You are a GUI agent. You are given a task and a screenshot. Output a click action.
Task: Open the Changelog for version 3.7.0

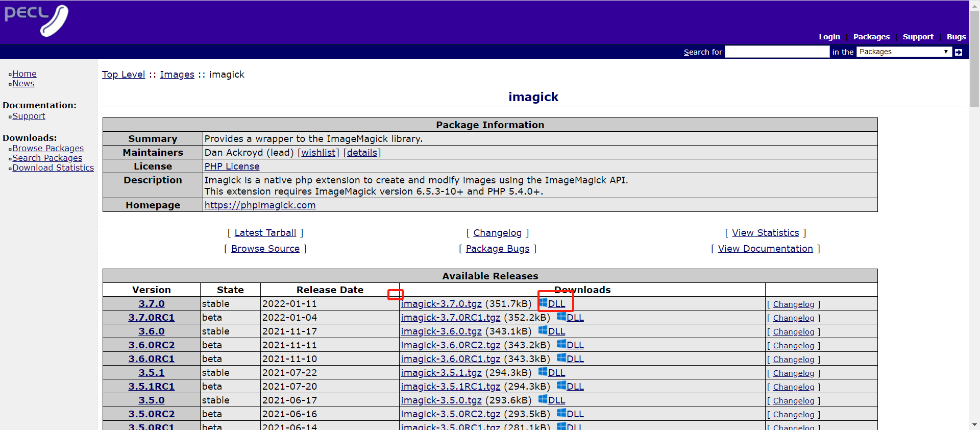(794, 304)
